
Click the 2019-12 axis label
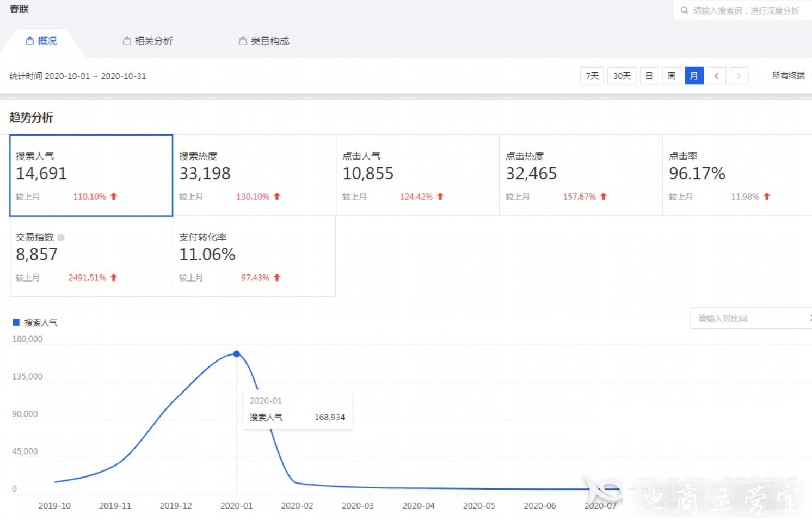coord(176,506)
